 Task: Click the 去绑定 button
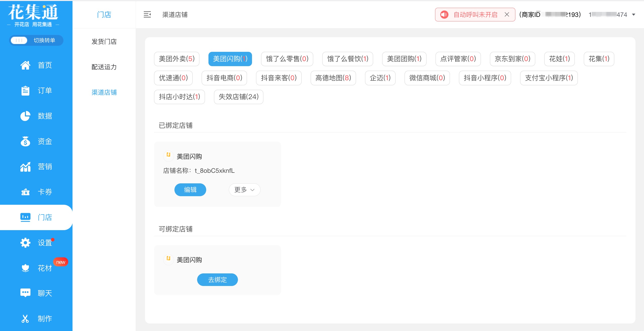(217, 280)
